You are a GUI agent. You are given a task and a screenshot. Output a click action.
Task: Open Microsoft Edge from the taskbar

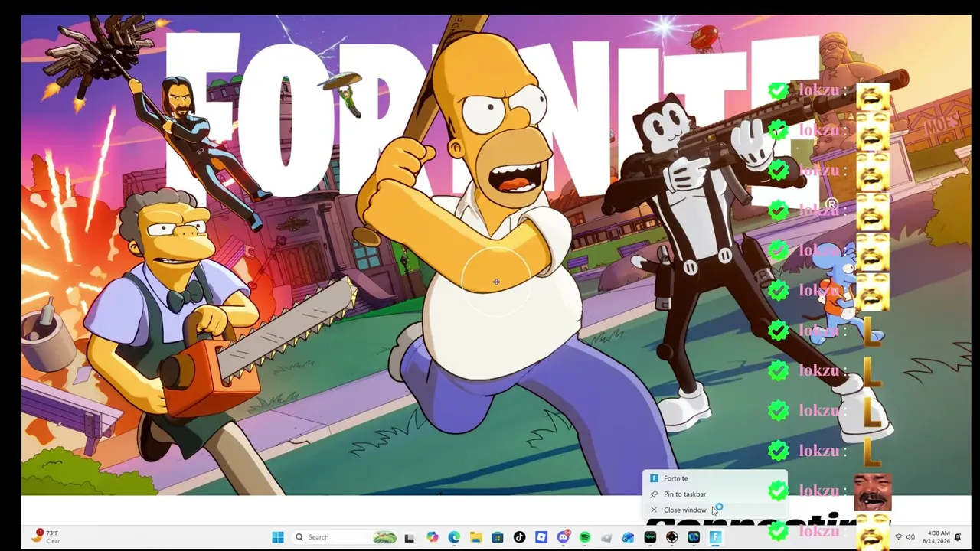(x=454, y=537)
